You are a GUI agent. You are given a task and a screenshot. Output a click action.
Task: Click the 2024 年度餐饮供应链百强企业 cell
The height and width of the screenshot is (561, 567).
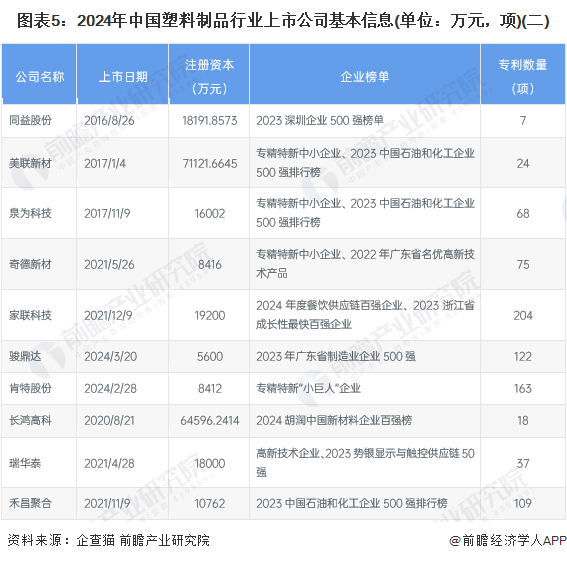pos(365,315)
